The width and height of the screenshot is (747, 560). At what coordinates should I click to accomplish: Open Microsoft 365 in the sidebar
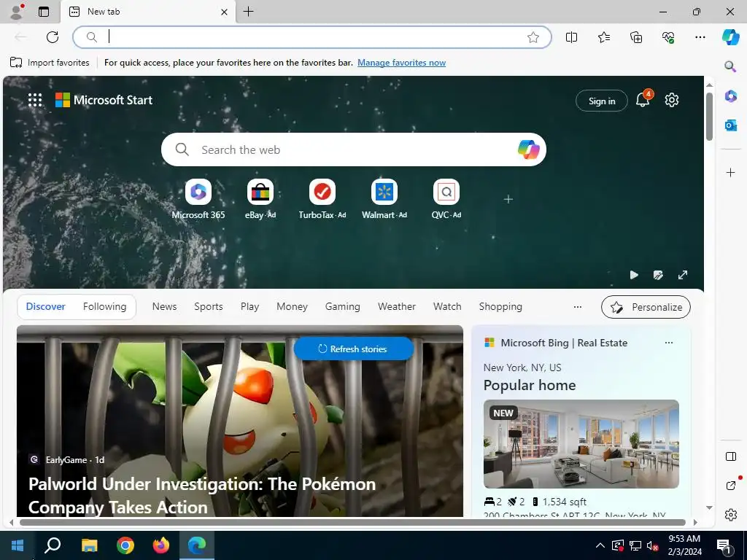[730, 96]
